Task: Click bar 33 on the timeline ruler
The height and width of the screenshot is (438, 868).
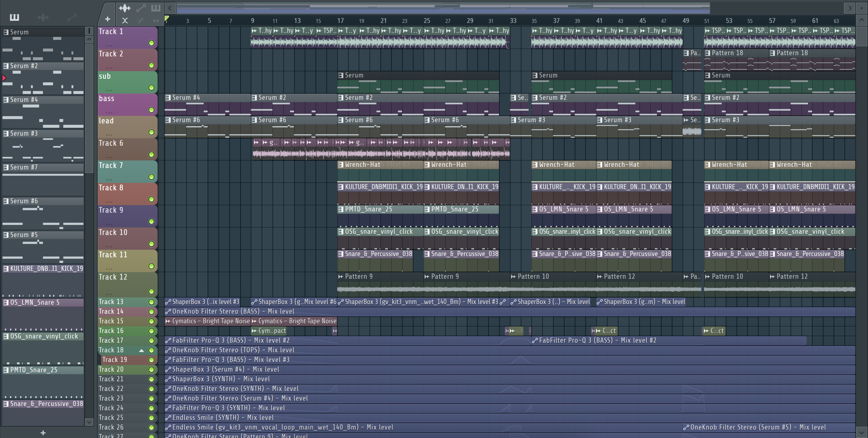Action: pos(513,21)
